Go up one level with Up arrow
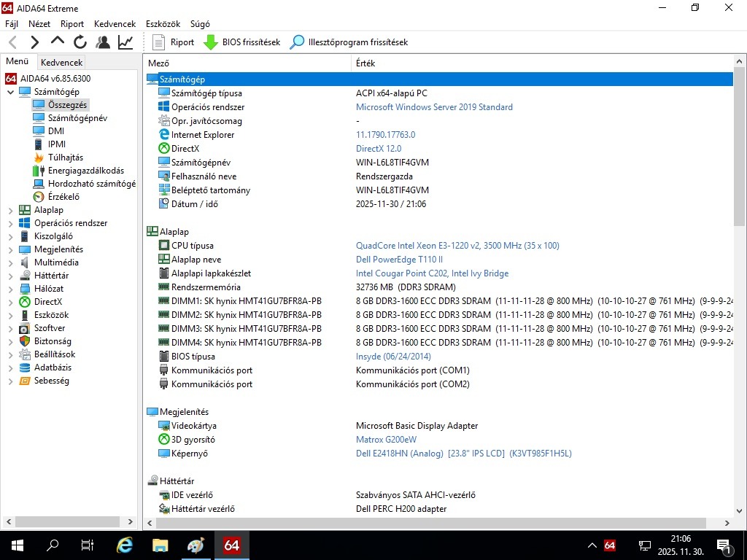 (57, 42)
